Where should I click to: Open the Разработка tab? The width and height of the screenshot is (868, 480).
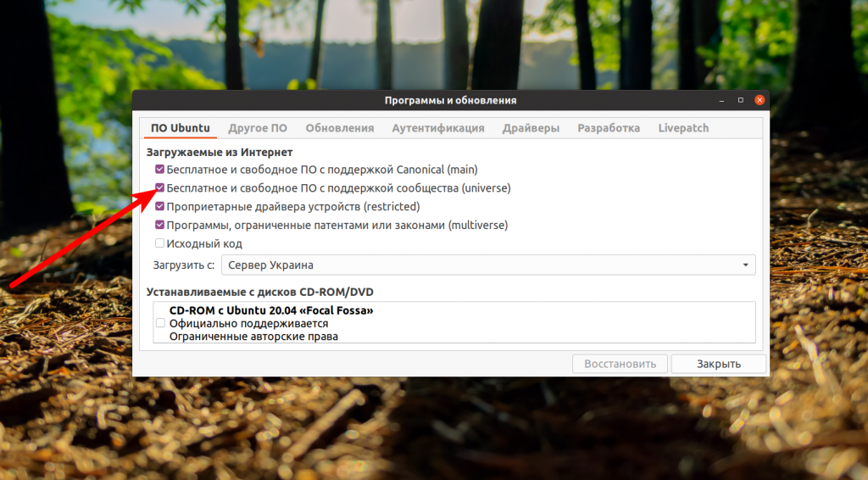pyautogui.click(x=608, y=128)
